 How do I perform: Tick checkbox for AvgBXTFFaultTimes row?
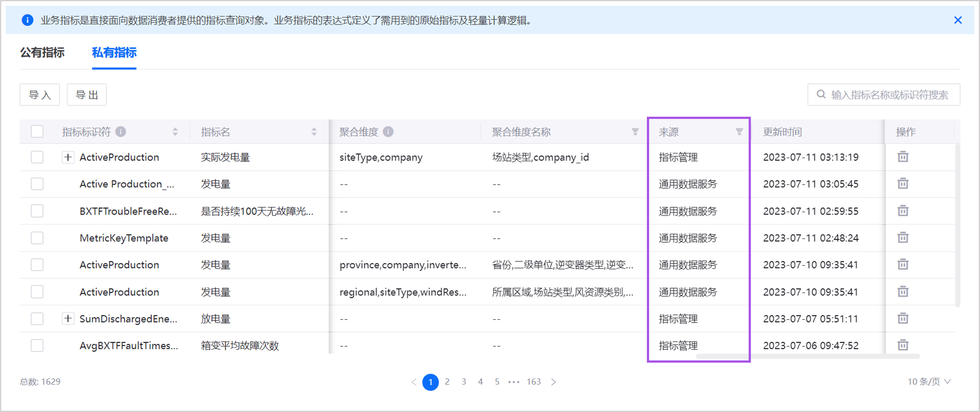tap(37, 345)
